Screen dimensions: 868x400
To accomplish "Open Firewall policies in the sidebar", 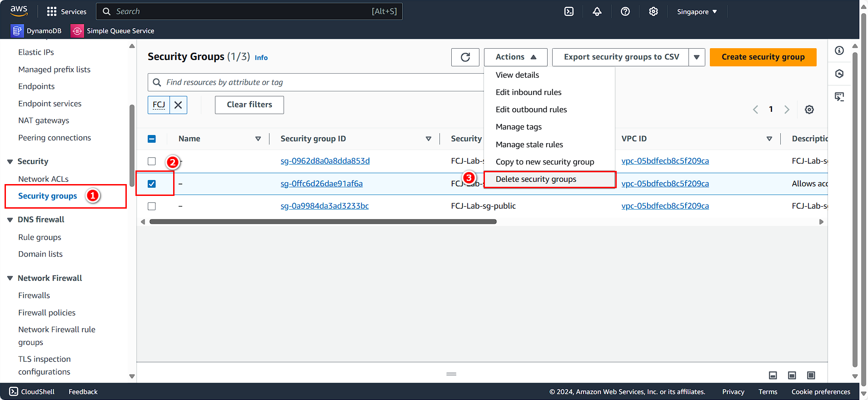I will click(47, 313).
